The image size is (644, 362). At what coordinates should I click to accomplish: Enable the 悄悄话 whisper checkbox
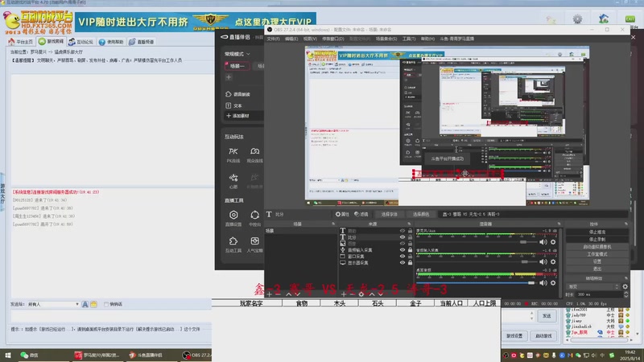[x=106, y=304]
